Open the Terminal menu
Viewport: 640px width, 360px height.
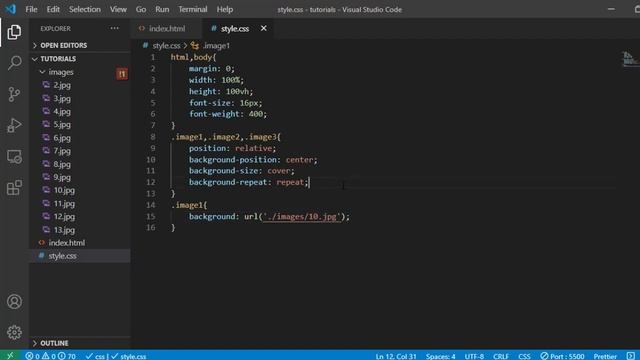[x=193, y=9]
